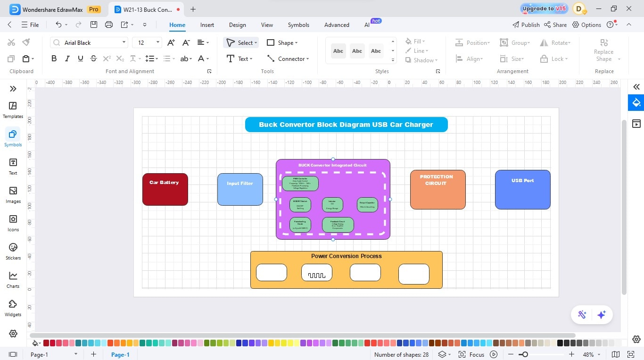
Task: Toggle Focus mode in status bar
Action: 472,354
